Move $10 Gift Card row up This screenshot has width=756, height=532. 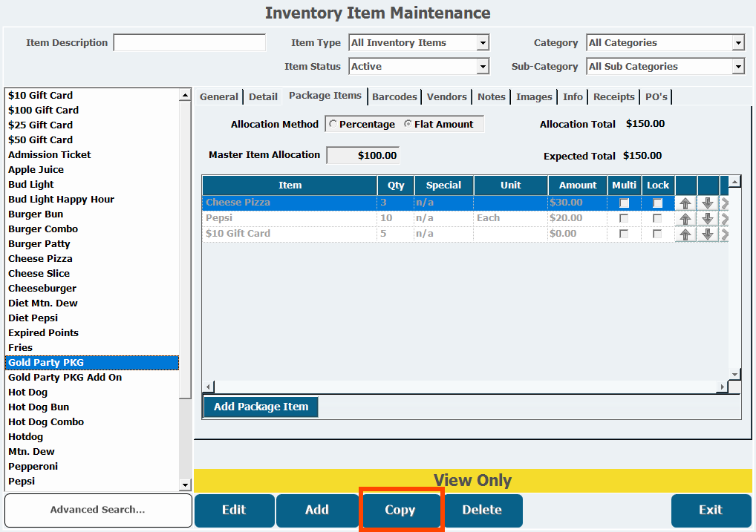(685, 234)
